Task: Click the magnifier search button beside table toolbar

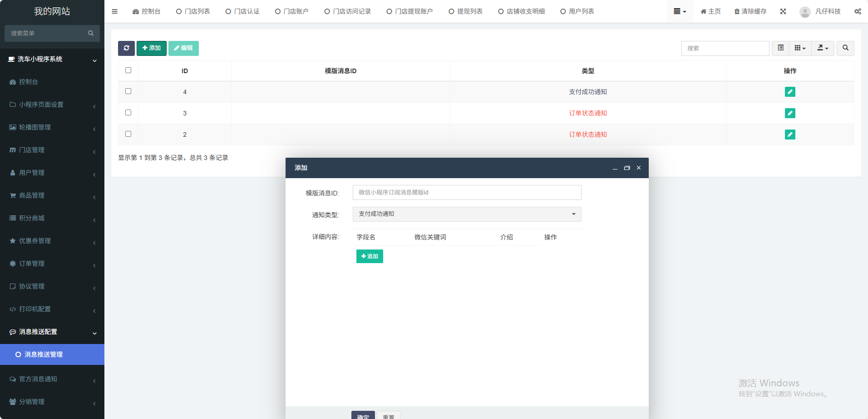Action: (845, 48)
